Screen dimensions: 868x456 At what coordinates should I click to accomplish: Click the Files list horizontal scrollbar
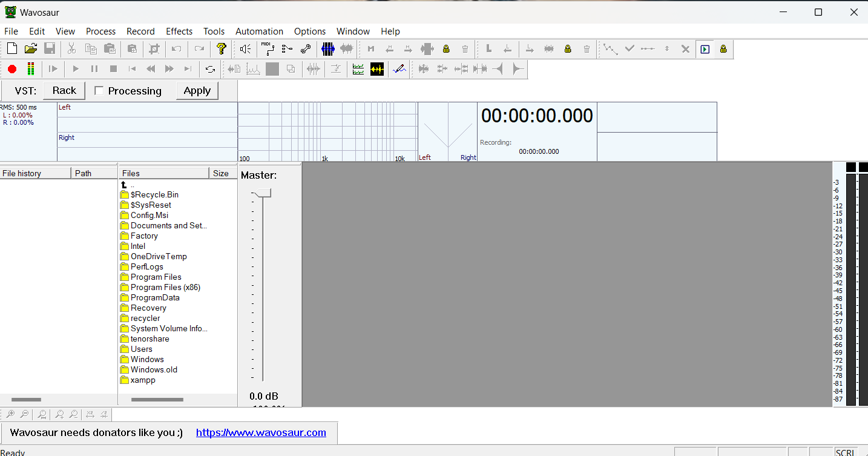click(157, 400)
